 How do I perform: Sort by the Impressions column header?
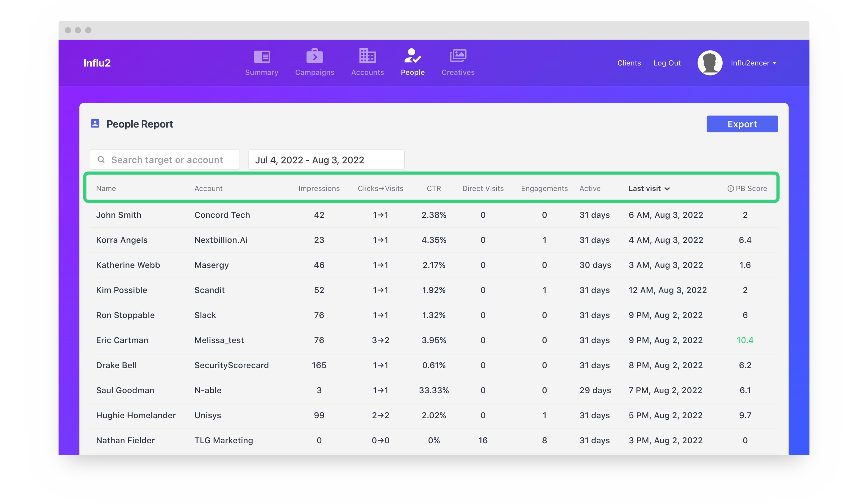pyautogui.click(x=319, y=189)
